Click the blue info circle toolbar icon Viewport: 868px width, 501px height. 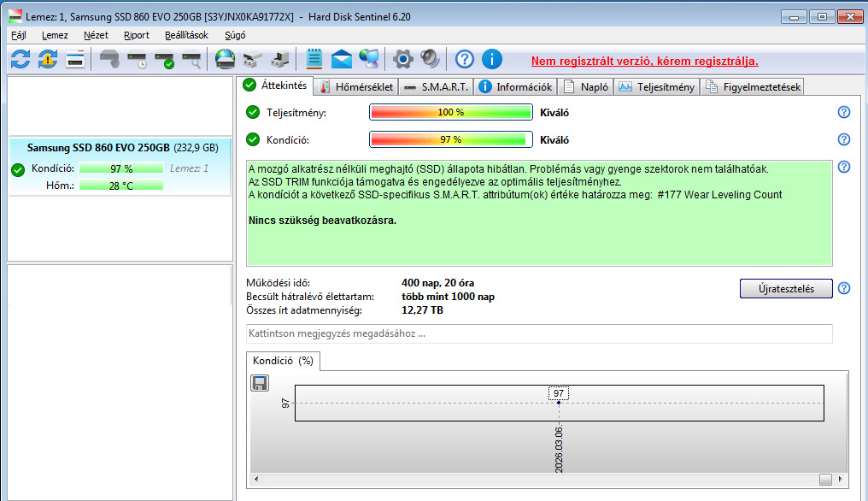(x=491, y=59)
